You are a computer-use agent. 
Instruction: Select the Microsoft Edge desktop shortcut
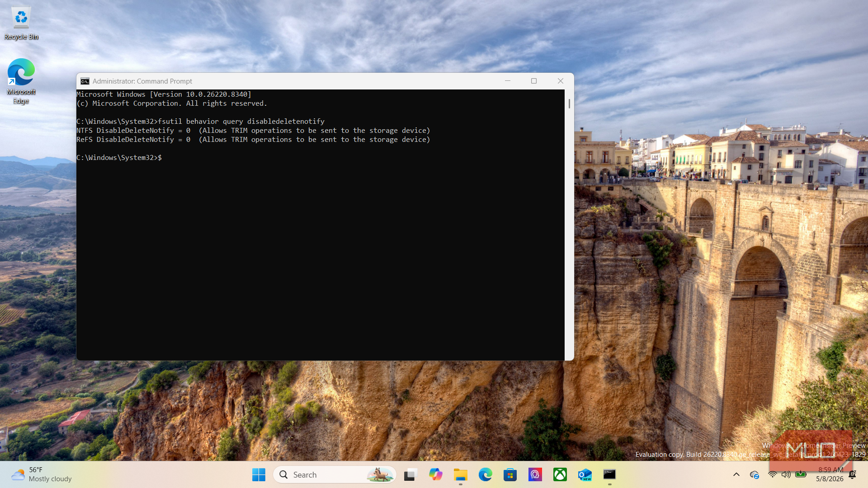tap(21, 81)
